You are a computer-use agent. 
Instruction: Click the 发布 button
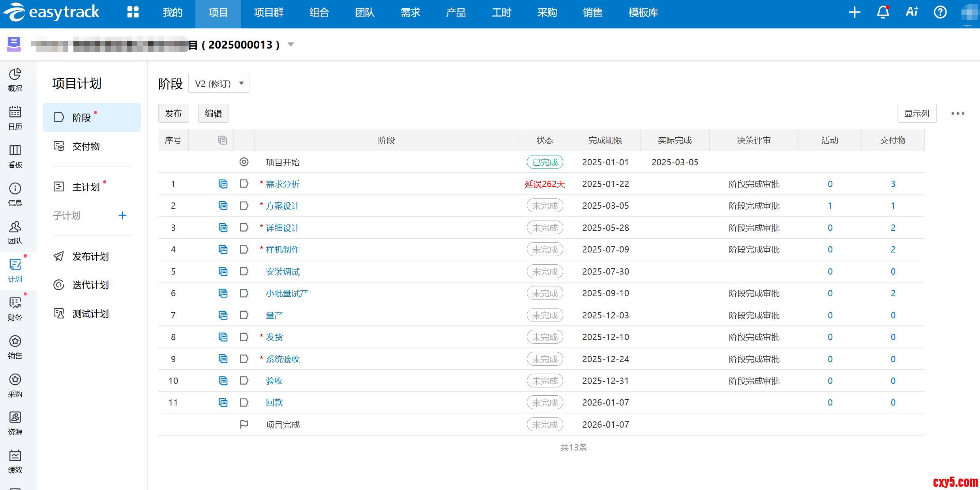(x=173, y=114)
